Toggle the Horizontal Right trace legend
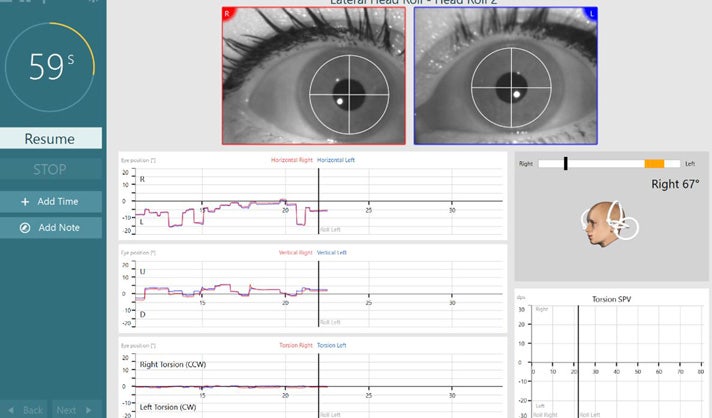The width and height of the screenshot is (712, 418). coord(292,160)
